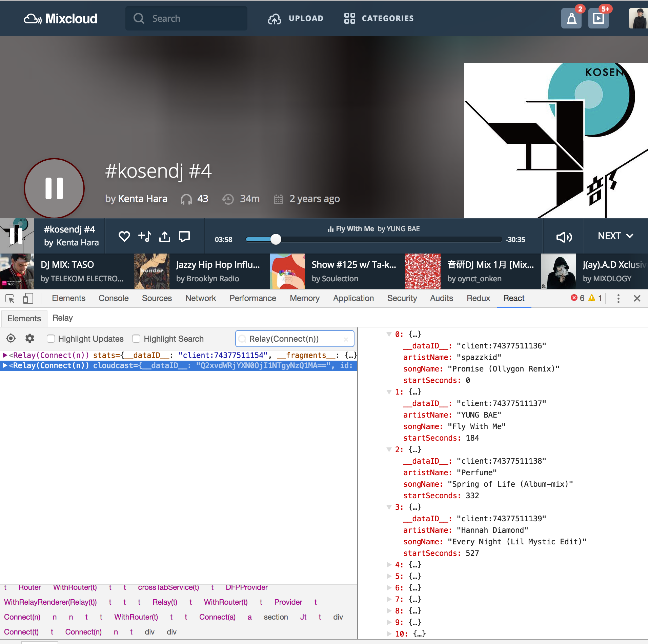This screenshot has width=648, height=644.
Task: Open the Kenta Hara profile link in the hero
Action: 143,199
